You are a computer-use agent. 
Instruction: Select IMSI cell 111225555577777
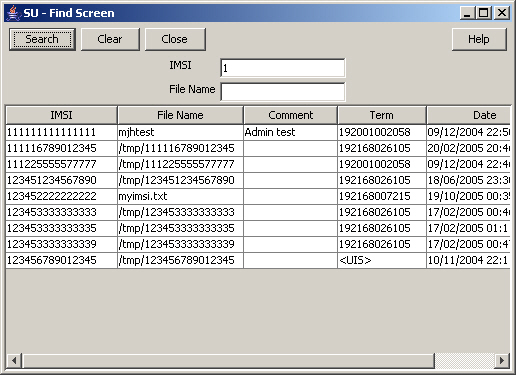tap(62, 164)
